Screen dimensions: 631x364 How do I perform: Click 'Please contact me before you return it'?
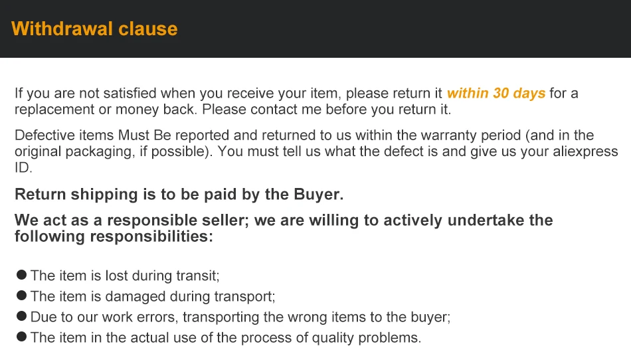click(326, 110)
